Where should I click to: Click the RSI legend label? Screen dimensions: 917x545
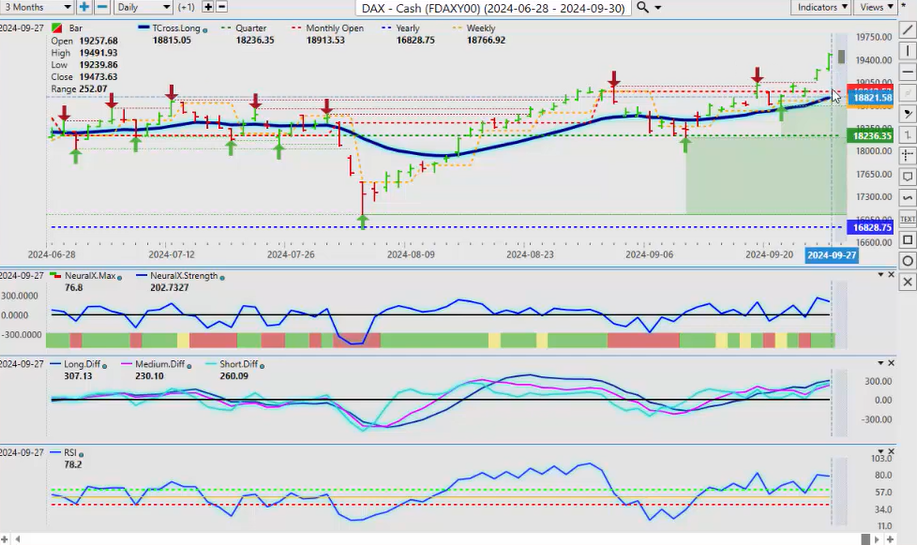tap(70, 453)
